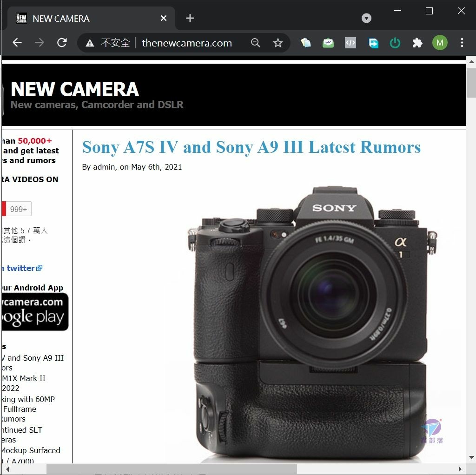Screen dimensions: 476x475
Task: Click the forward navigation arrow
Action: (40, 42)
